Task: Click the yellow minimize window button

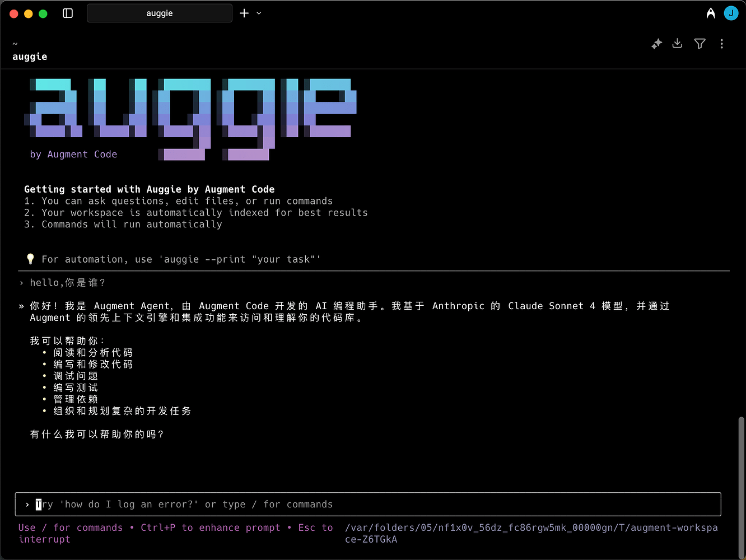Action: pyautogui.click(x=29, y=13)
